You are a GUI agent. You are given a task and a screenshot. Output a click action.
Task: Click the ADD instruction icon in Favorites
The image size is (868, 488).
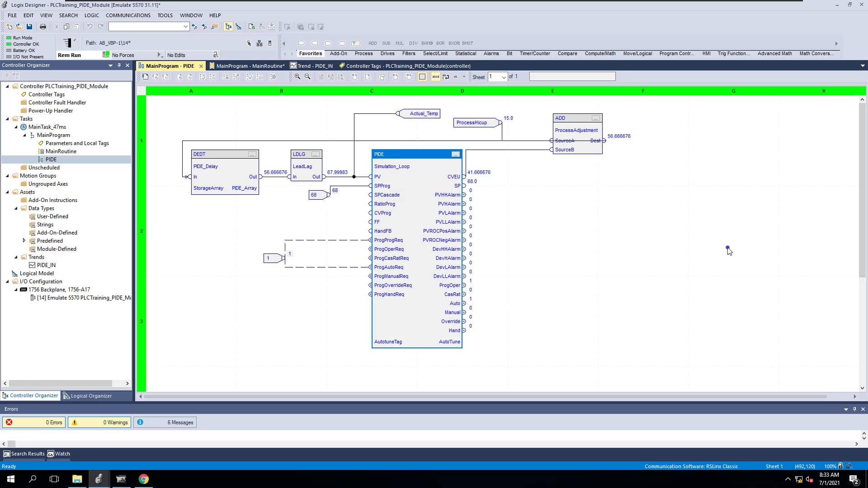click(373, 43)
